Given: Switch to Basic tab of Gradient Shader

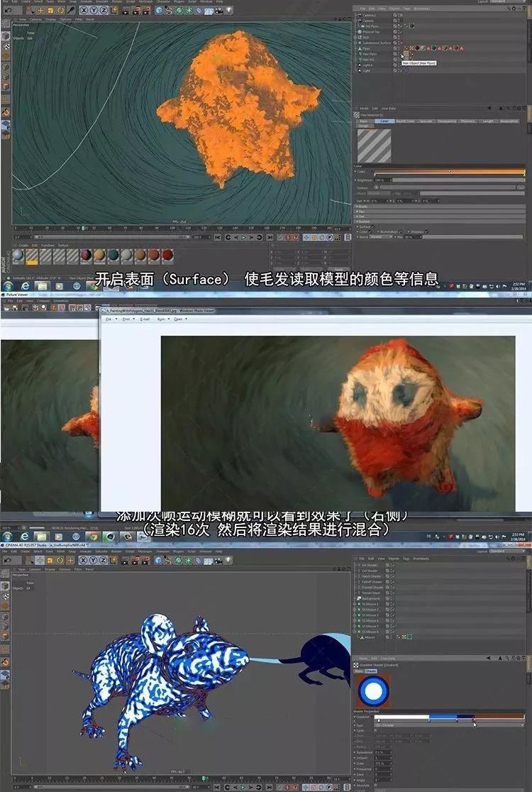Looking at the screenshot, I should coord(359,671).
